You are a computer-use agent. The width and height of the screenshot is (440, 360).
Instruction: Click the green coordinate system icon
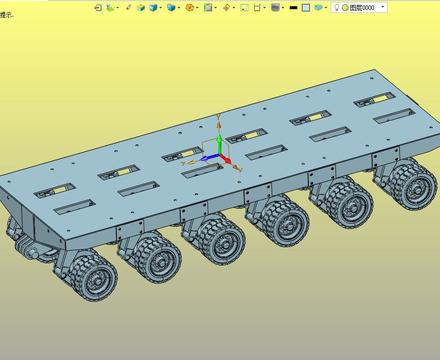click(110, 7)
